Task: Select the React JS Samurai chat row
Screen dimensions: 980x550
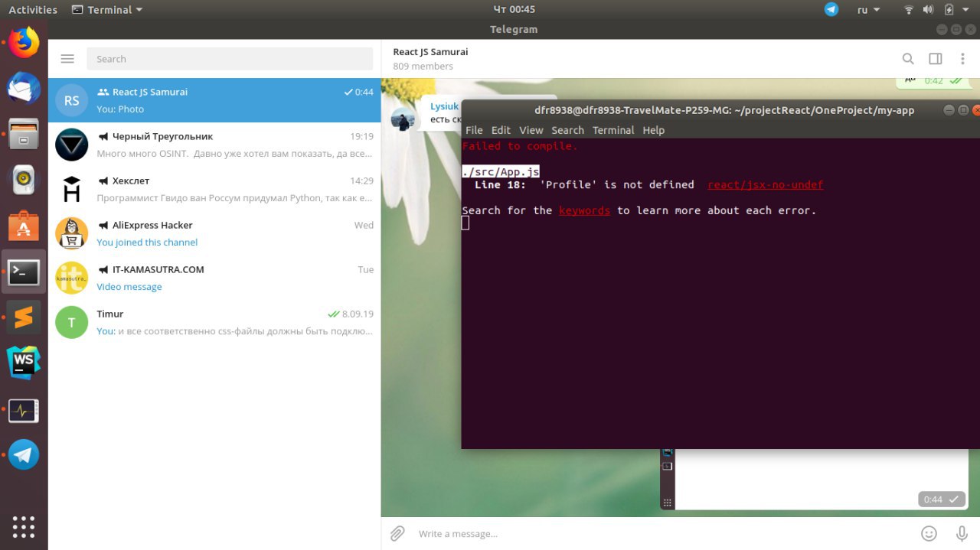Action: click(214, 100)
